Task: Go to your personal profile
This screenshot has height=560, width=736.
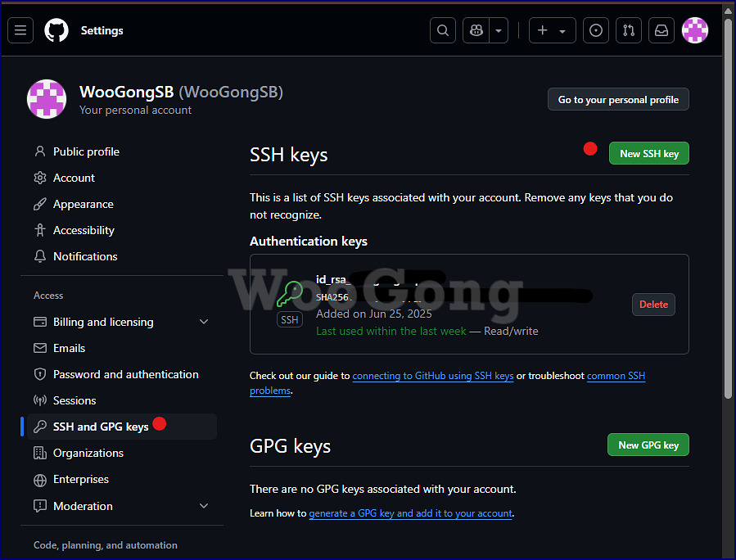Action: 618,100
